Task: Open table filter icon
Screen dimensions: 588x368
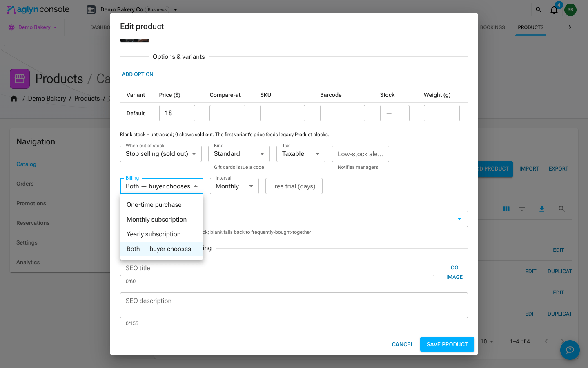Action: tap(522, 209)
